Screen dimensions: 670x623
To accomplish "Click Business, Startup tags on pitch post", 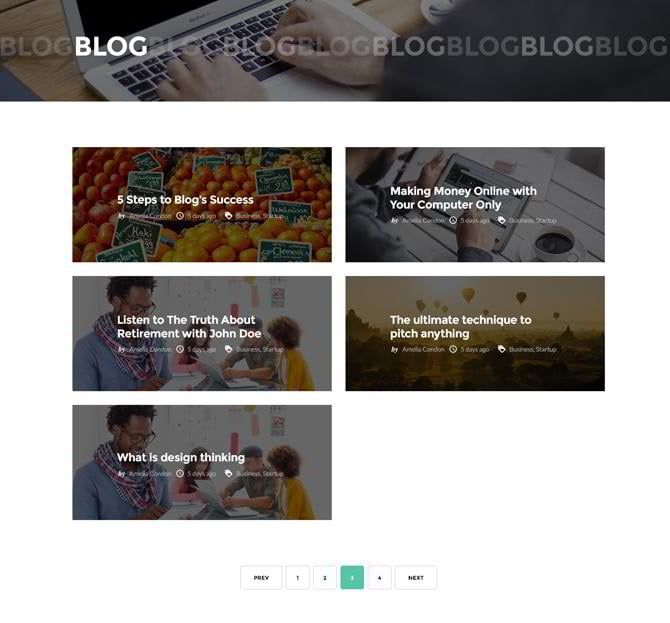I will coord(533,350).
